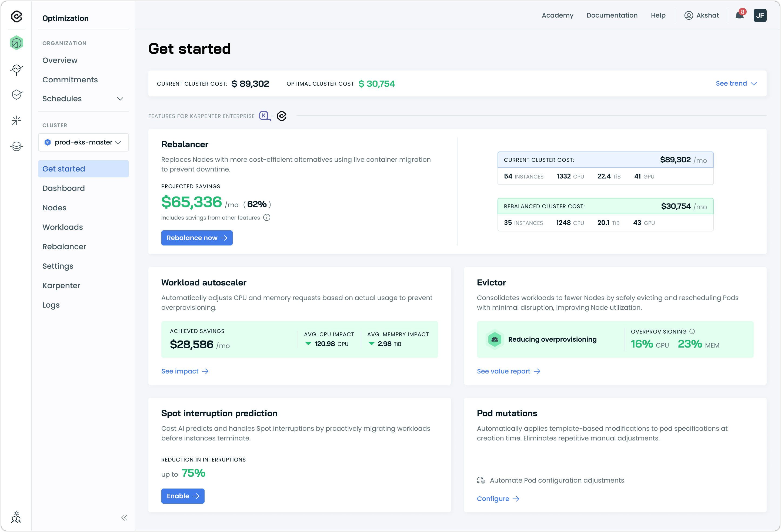Open the Karpenter menu item
Viewport: 781px width, 532px height.
point(61,285)
